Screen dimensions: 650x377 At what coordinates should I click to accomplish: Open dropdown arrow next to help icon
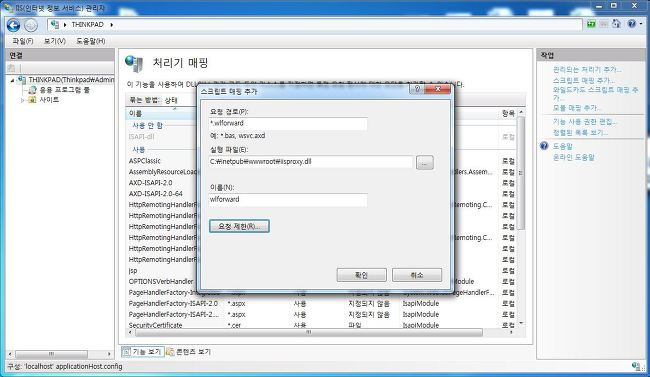pos(641,24)
